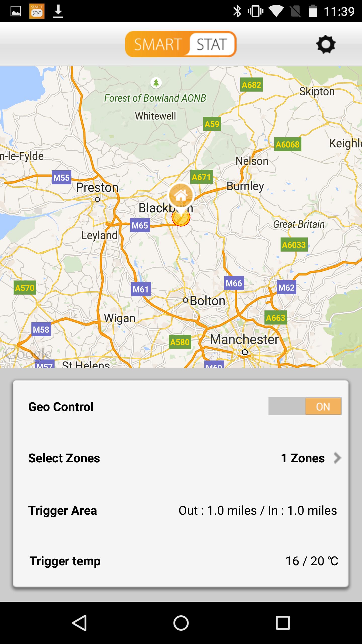Tap the Forest of Bowland park icon
Screen dimensions: 362x644
click(156, 83)
